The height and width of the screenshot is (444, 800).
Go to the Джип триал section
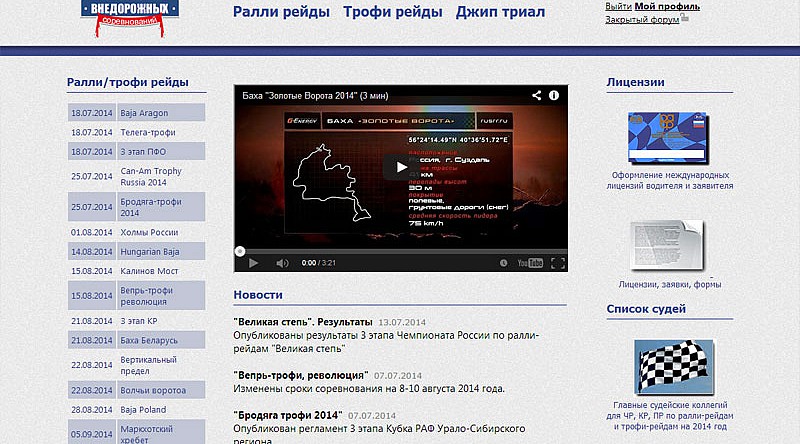pos(500,13)
